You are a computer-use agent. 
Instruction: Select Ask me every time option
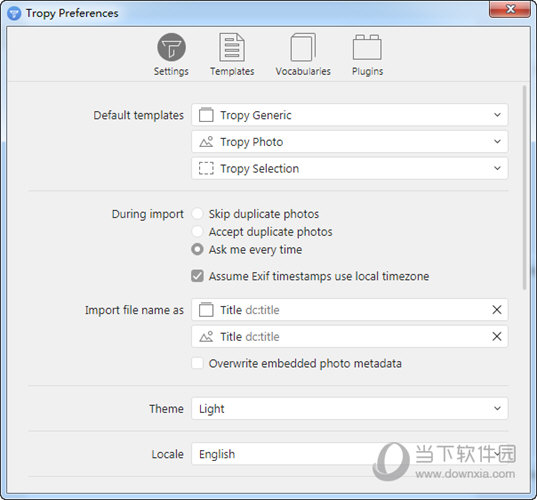click(x=197, y=249)
